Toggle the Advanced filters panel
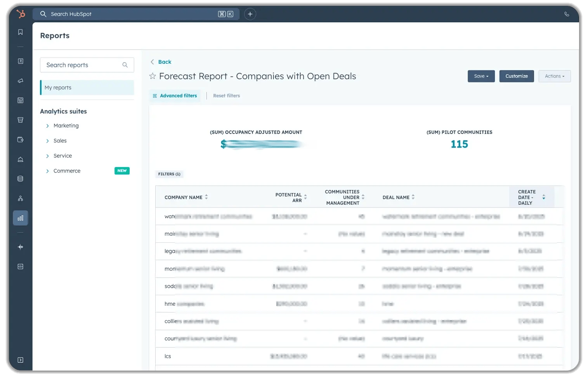The image size is (588, 376). 175,96
